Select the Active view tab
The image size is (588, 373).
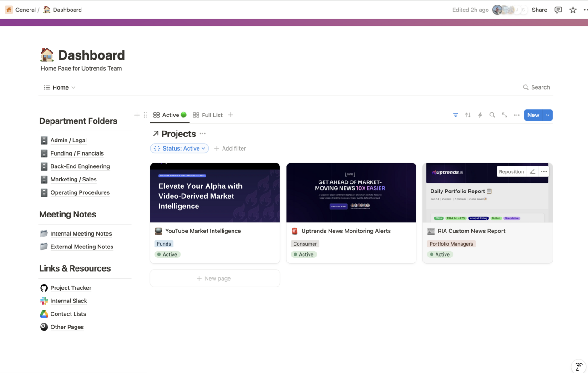pyautogui.click(x=169, y=115)
